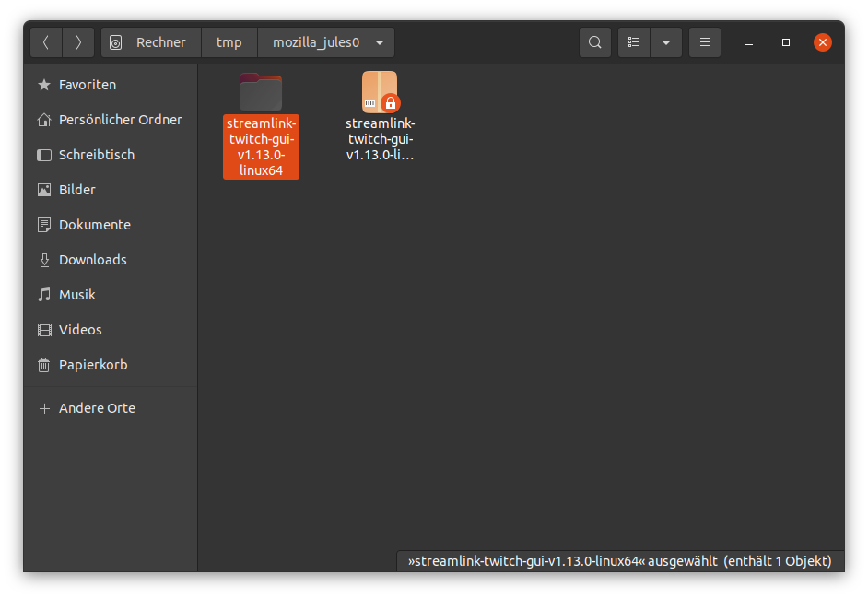The width and height of the screenshot is (868, 598).
Task: Open the Rechner path segment
Action: click(151, 42)
